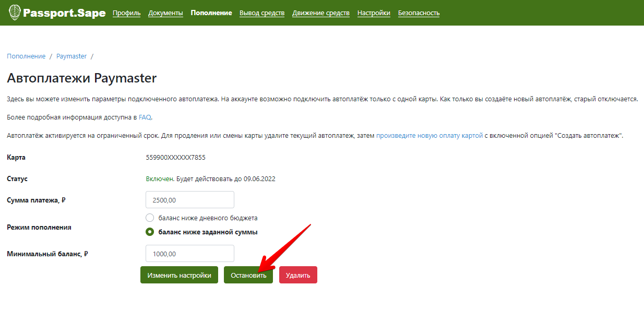Click the Paymaster breadcrumb link
This screenshot has width=644, height=321.
pos(71,56)
